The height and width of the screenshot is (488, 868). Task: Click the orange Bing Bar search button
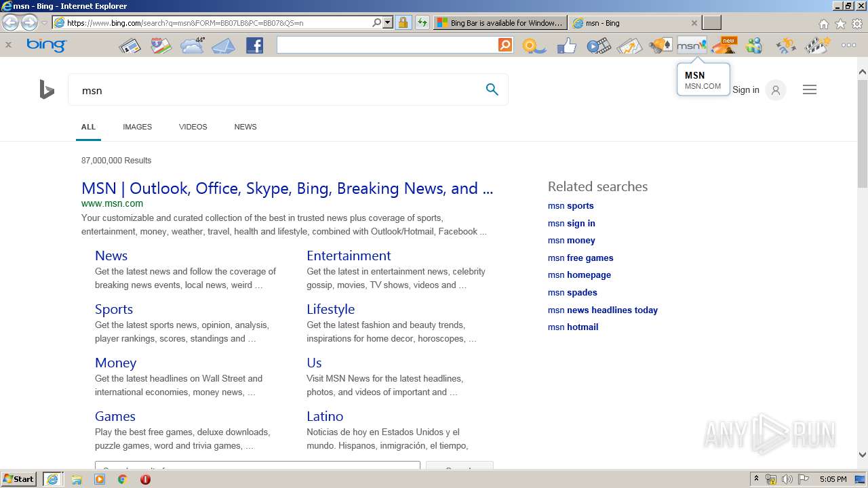pos(505,45)
